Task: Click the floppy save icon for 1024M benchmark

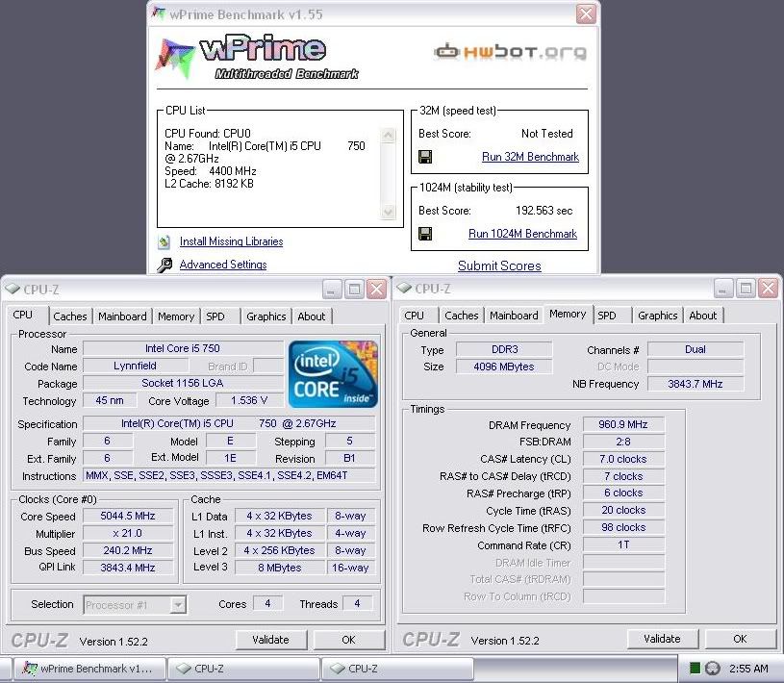Action: pyautogui.click(x=425, y=234)
